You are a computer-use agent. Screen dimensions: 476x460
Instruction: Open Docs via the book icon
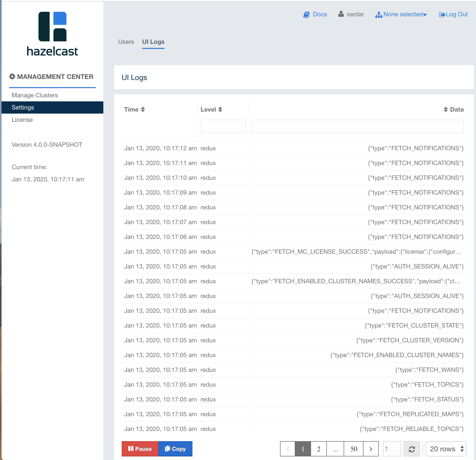point(306,15)
